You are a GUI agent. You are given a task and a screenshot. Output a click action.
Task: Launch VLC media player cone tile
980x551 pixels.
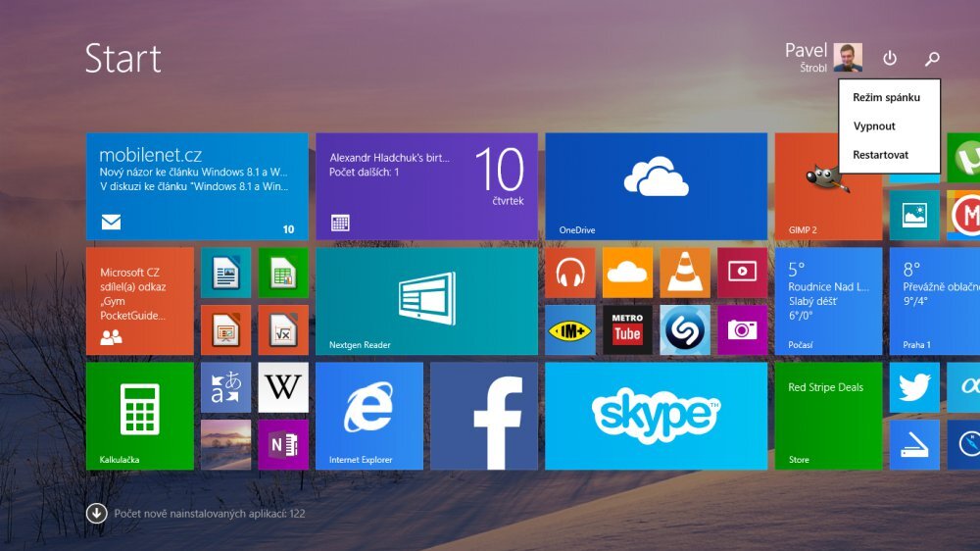(685, 273)
